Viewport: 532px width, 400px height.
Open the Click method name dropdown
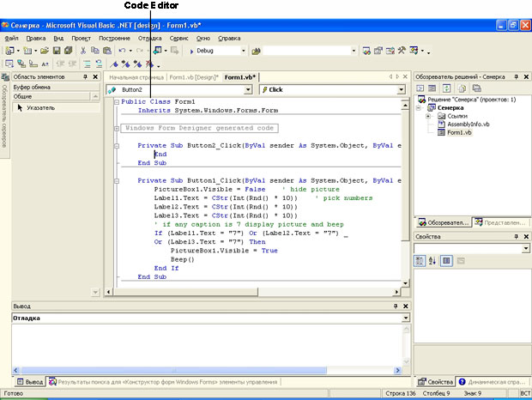pos(402,89)
